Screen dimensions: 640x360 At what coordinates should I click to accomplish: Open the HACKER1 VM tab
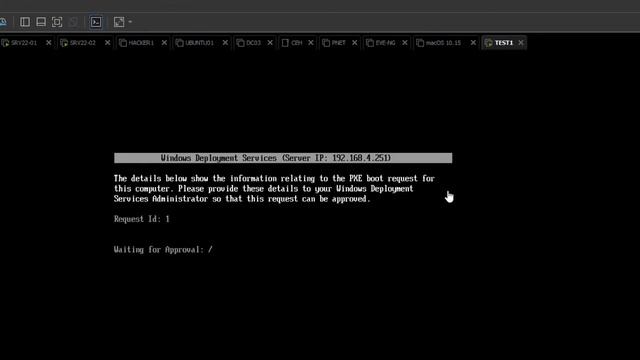[x=141, y=43]
